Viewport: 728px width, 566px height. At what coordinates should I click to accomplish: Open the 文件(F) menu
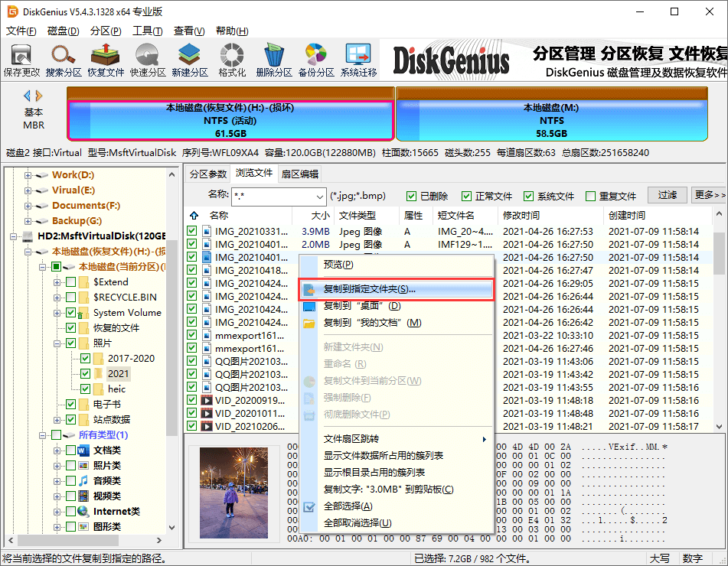[x=21, y=31]
